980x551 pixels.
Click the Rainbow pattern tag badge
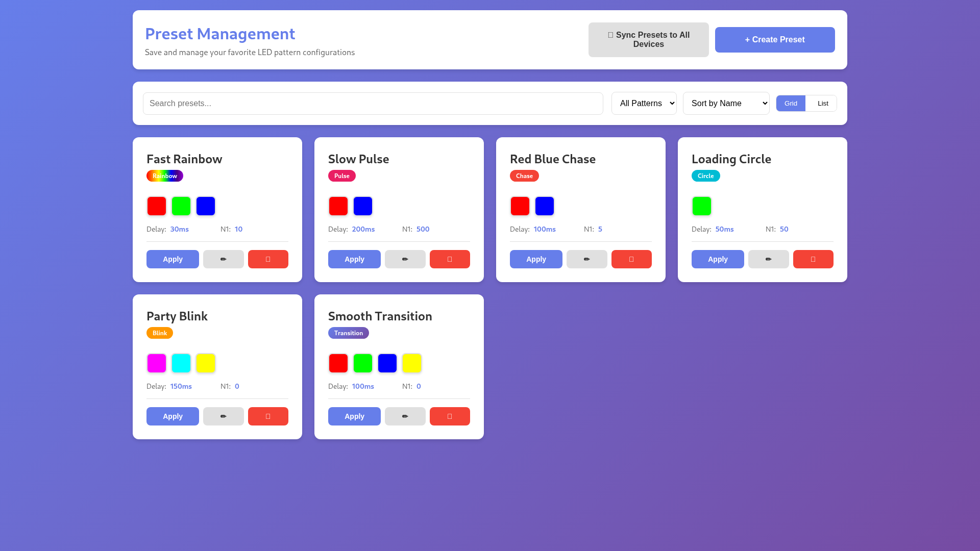click(164, 176)
